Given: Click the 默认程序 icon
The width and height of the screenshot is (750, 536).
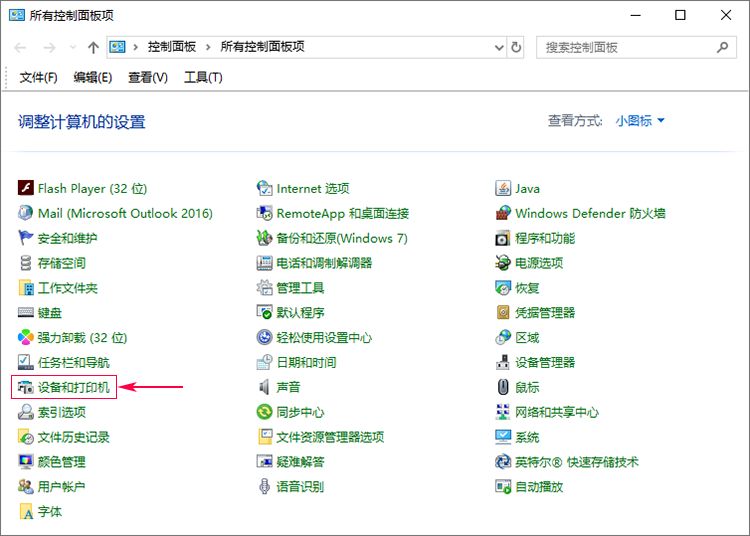Looking at the screenshot, I should [264, 312].
